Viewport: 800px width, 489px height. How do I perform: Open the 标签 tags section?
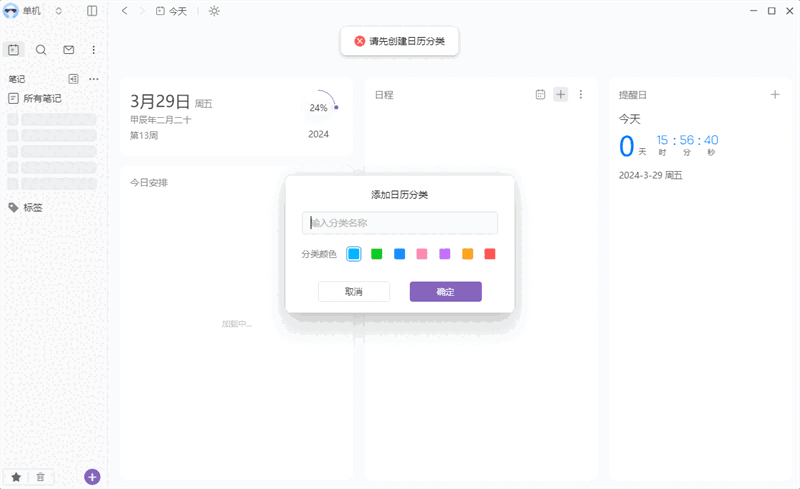[32, 208]
